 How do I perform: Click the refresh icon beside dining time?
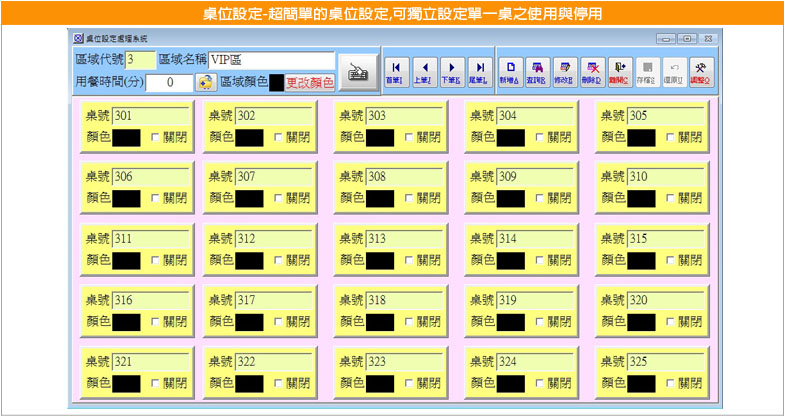tap(205, 82)
